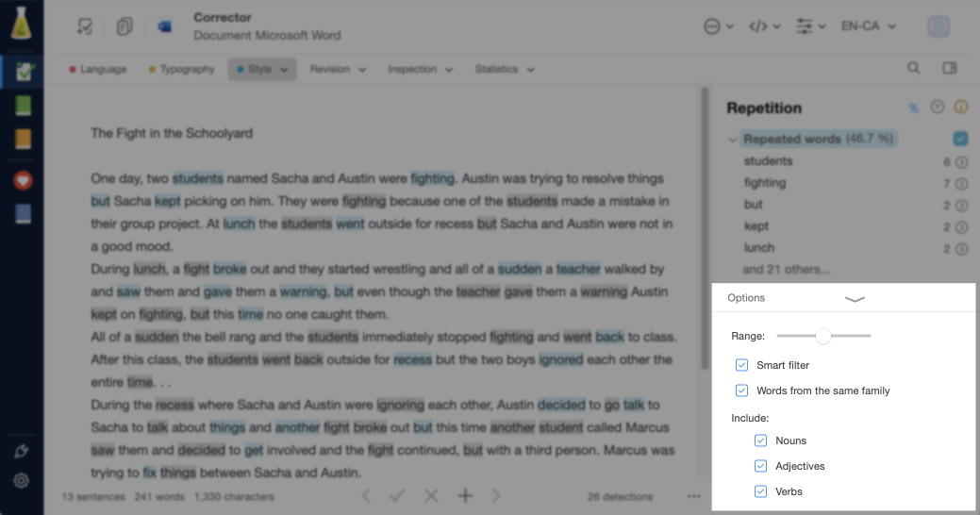Uncheck Words from the same family
980x515 pixels.
pyautogui.click(x=742, y=390)
